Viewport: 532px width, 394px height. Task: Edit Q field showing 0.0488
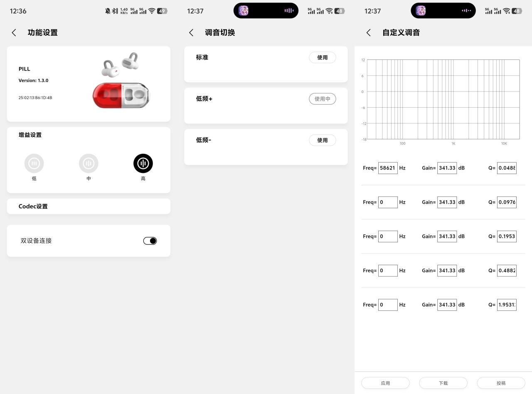pyautogui.click(x=507, y=168)
